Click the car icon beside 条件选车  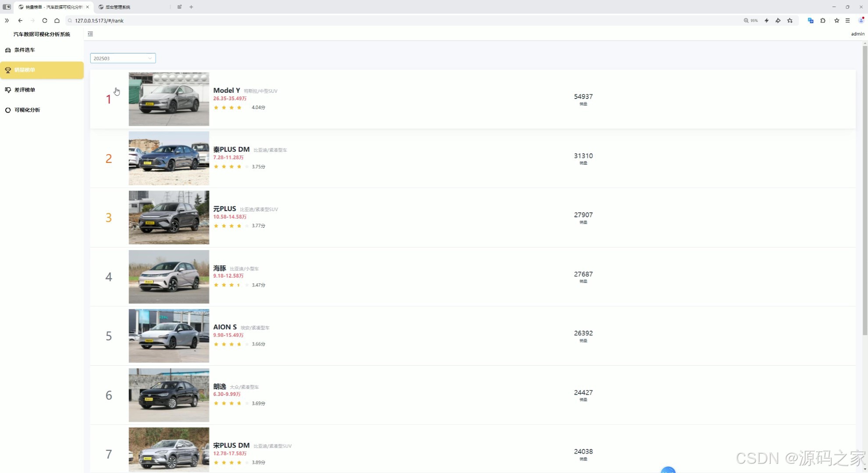(x=8, y=50)
